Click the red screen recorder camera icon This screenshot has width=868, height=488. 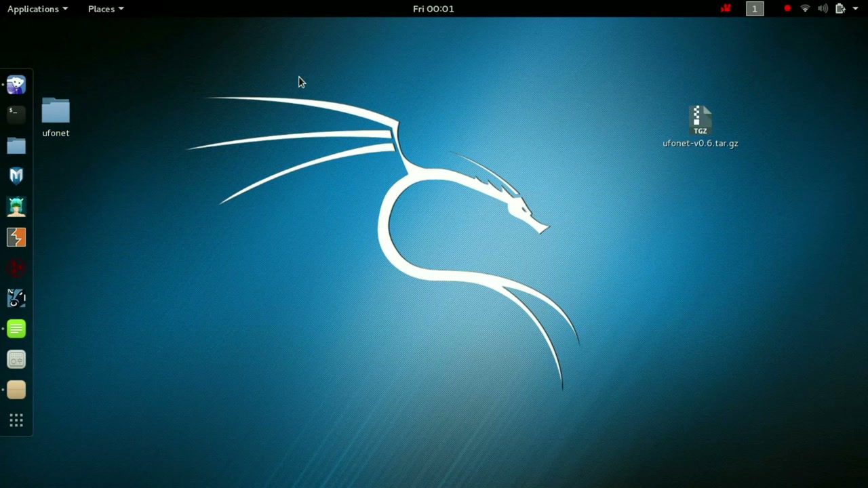coord(726,9)
